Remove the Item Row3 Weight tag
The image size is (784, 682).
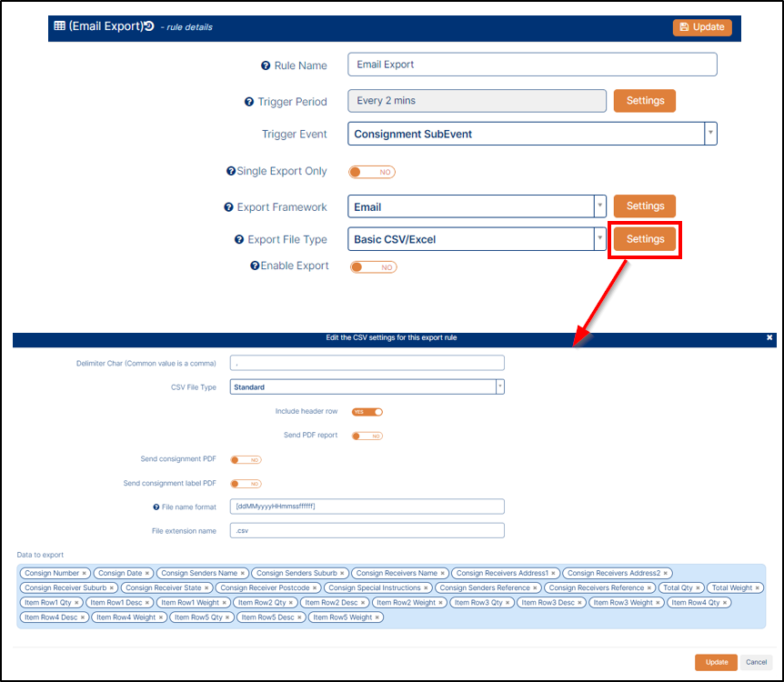pos(658,603)
